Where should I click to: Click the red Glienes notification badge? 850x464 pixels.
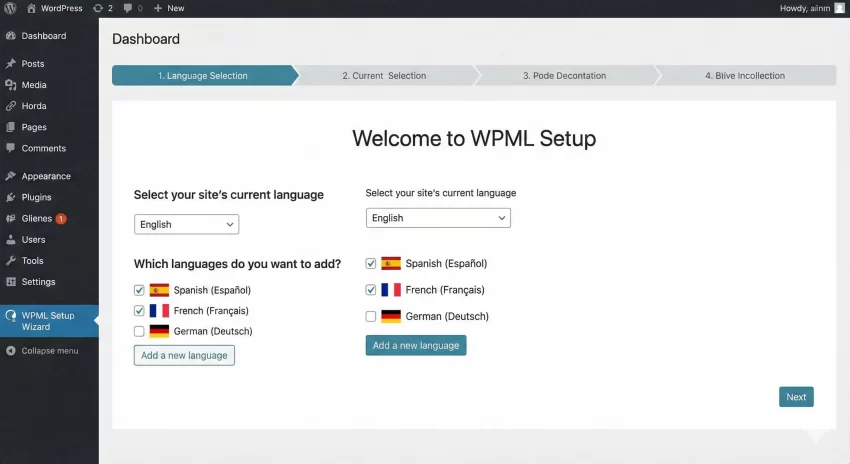point(61,219)
